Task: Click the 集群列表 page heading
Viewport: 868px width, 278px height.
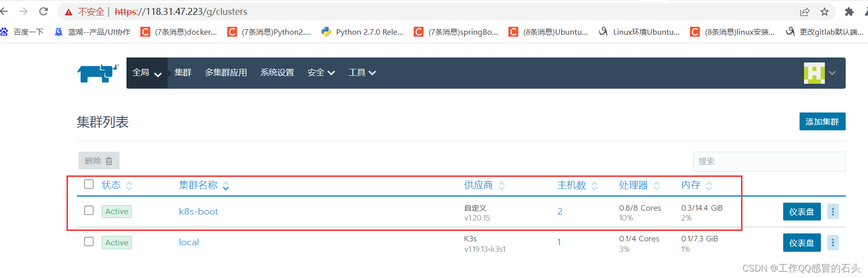Action: 103,122
